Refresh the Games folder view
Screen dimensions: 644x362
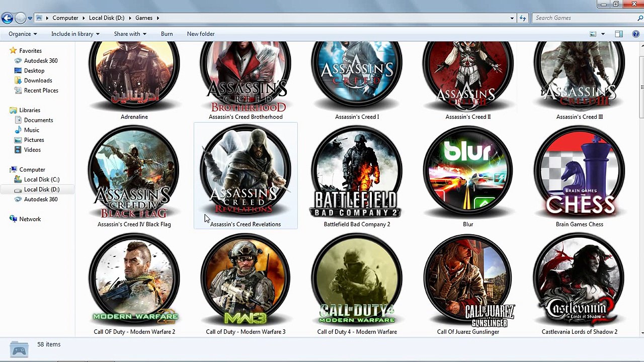pos(523,18)
